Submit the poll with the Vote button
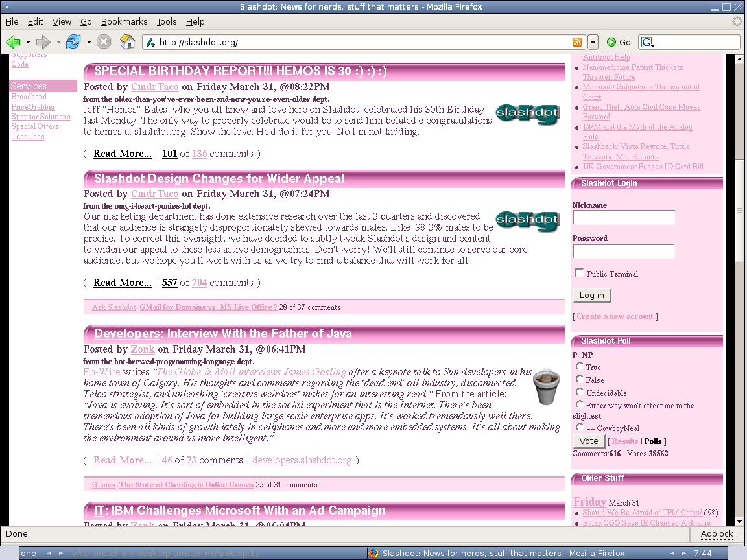 [589, 441]
